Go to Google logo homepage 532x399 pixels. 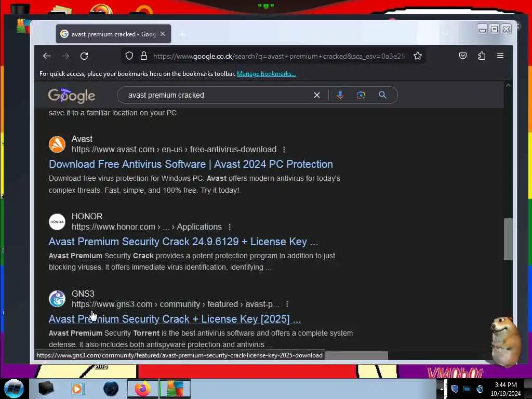(72, 96)
